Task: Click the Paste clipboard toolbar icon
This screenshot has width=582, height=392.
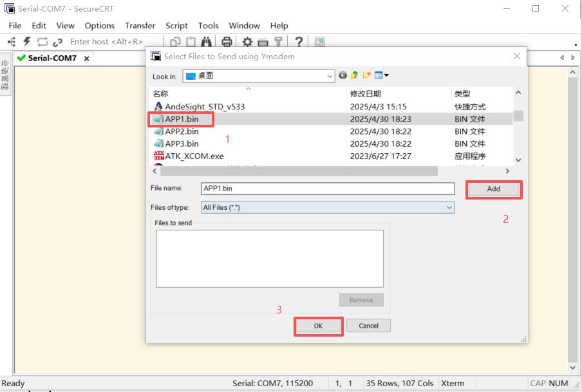Action: pyautogui.click(x=191, y=42)
